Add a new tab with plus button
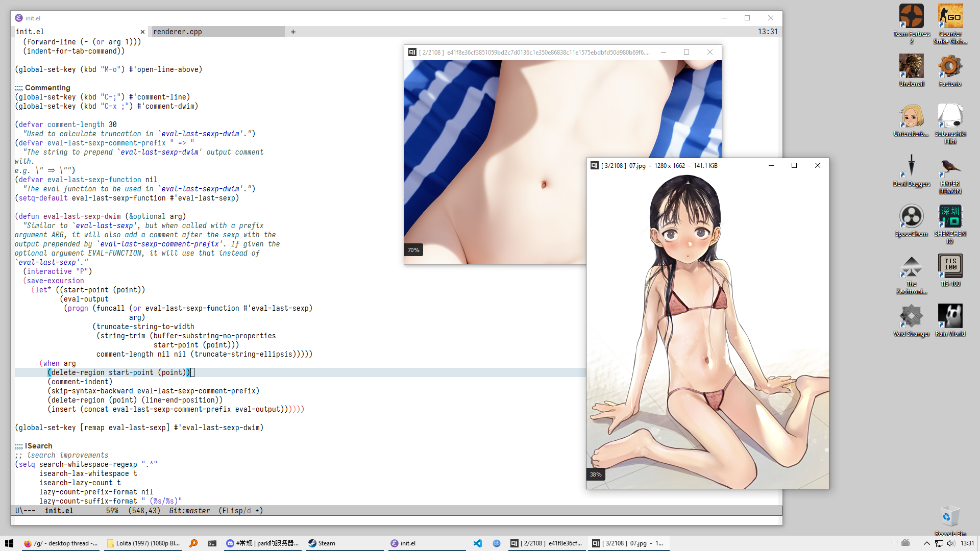The width and height of the screenshot is (980, 551). coord(293,32)
